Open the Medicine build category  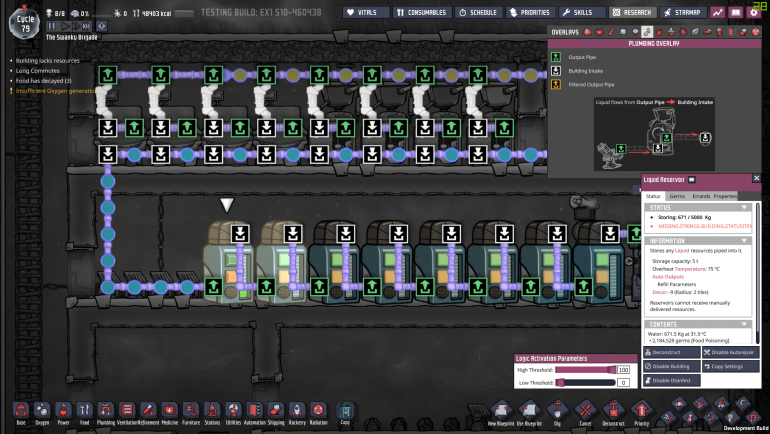tap(169, 413)
